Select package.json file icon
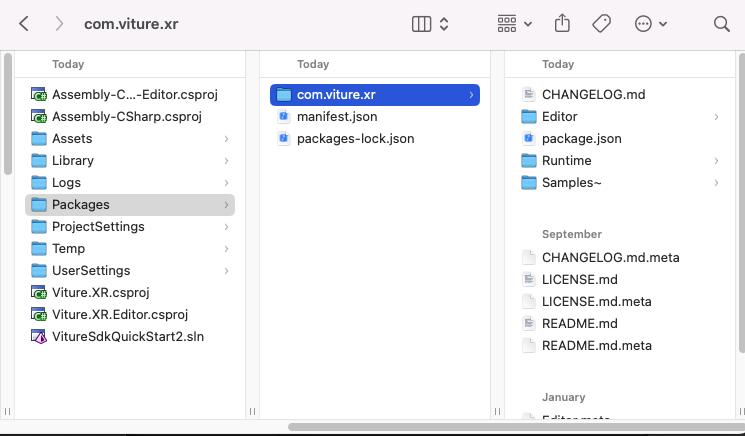The width and height of the screenshot is (745, 436). 529,139
